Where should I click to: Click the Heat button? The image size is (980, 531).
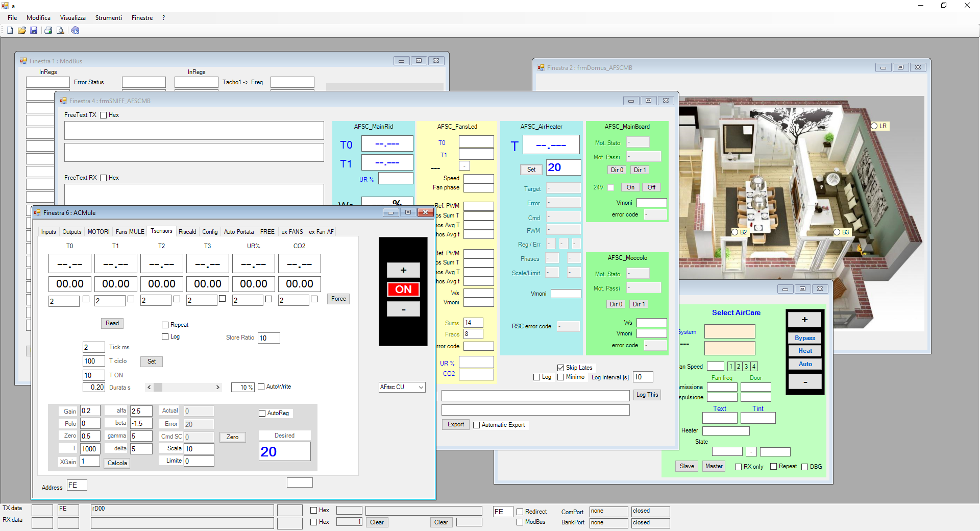click(x=805, y=351)
